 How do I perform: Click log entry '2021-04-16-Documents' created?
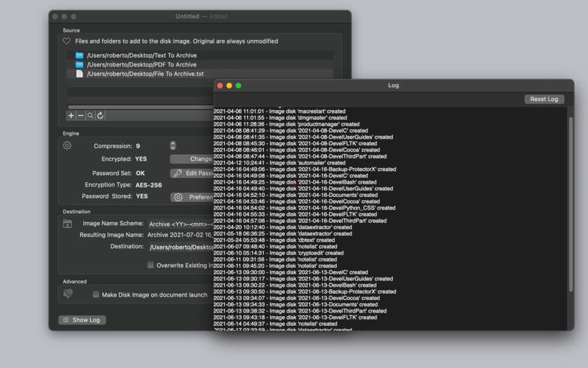295,195
